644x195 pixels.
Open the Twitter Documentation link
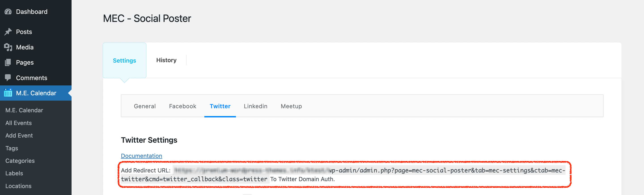pyautogui.click(x=142, y=156)
